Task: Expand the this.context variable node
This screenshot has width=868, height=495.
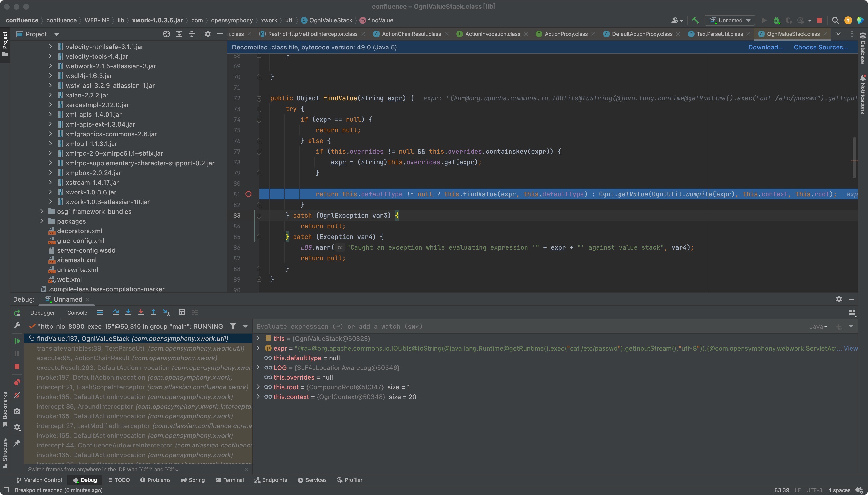Action: 258,397
